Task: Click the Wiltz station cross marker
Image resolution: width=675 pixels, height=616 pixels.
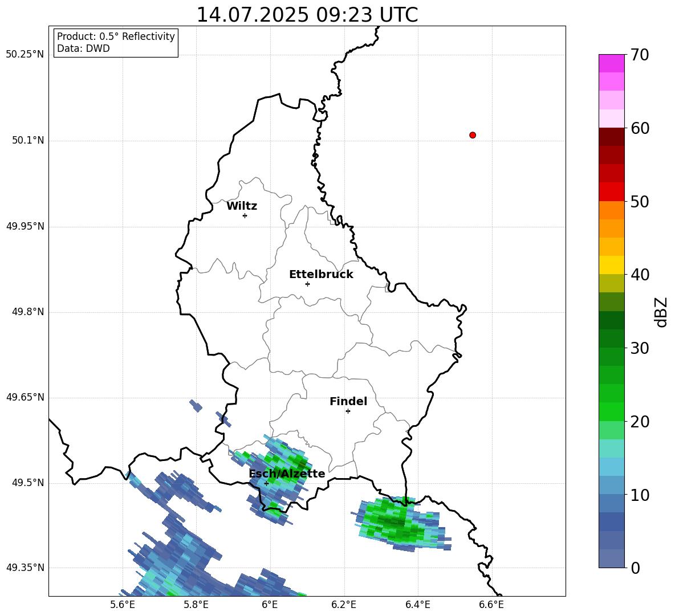Action: (x=245, y=215)
